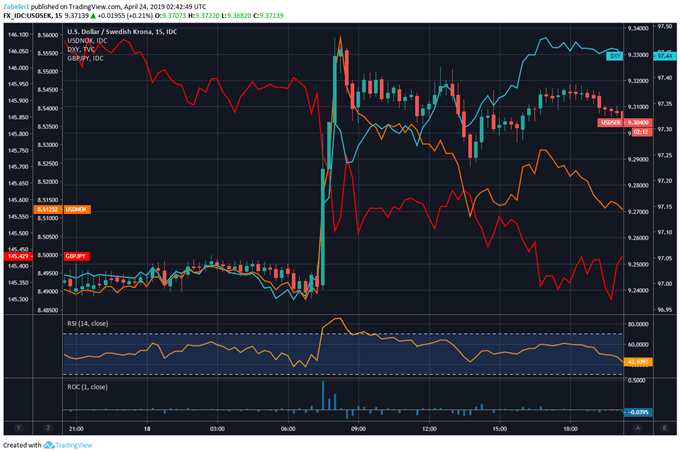Click the 9.24000 price scale label
The image size is (680, 454).
[x=638, y=291]
